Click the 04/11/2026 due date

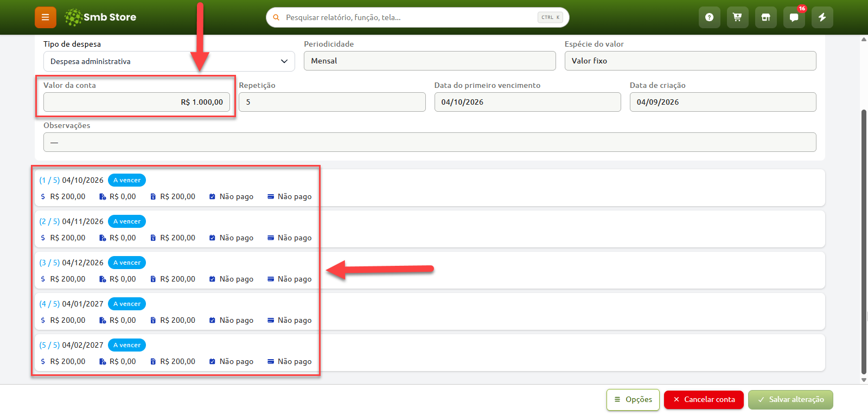82,221
